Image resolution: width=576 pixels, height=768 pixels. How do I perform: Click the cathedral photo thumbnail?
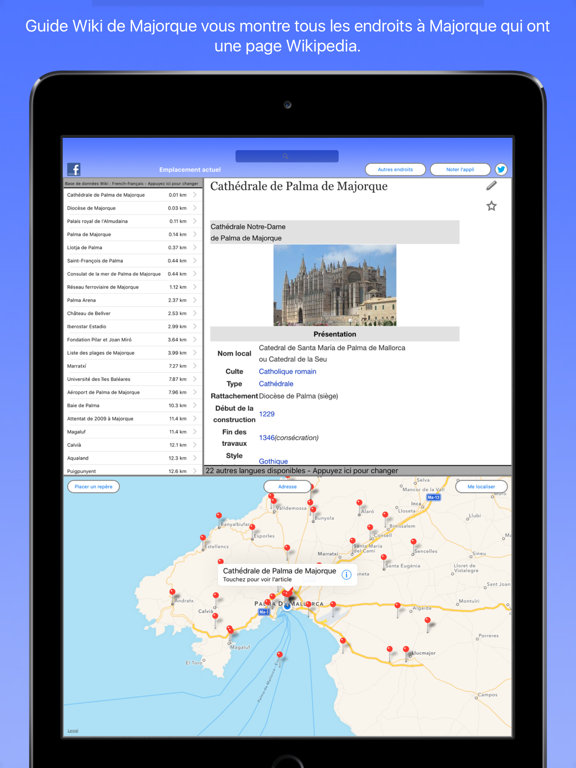click(335, 285)
